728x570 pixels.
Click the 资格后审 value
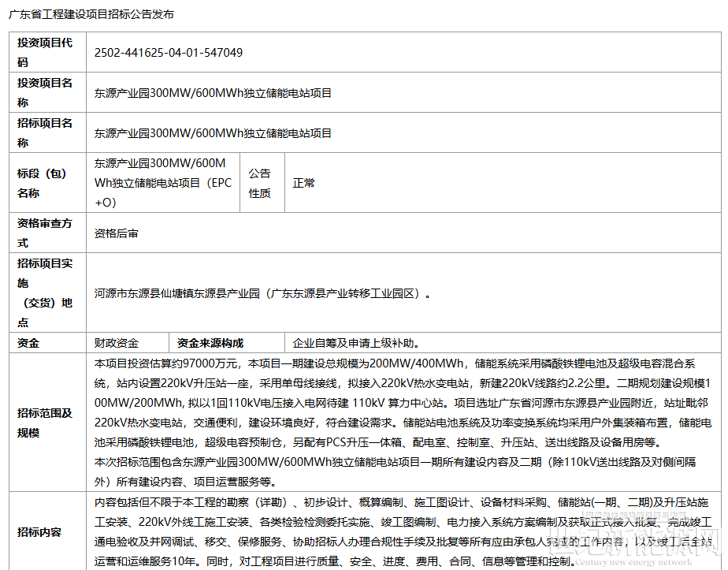pyautogui.click(x=117, y=233)
